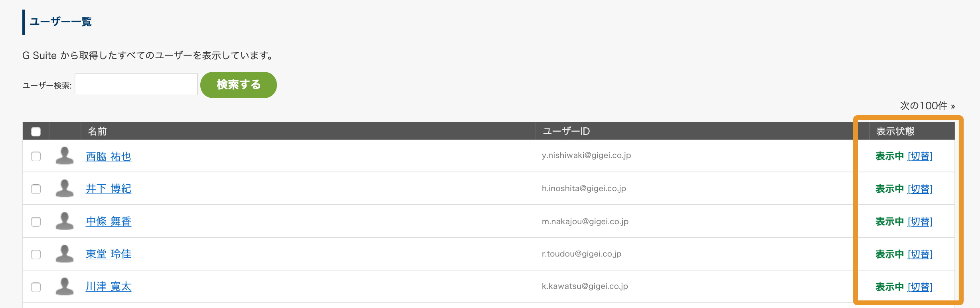This screenshot has width=980, height=308.
Task: Select the email y.nishiwaki@gigei.co.jp
Action: coord(586,156)
